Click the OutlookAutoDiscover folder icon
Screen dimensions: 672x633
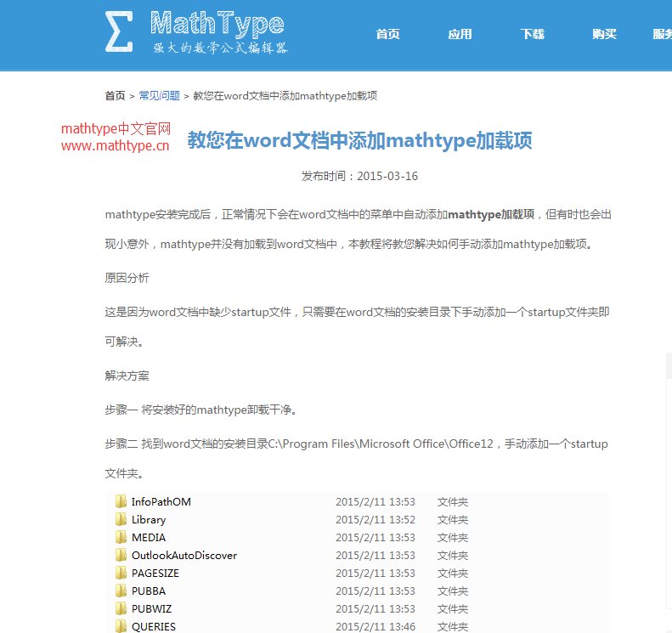click(121, 555)
